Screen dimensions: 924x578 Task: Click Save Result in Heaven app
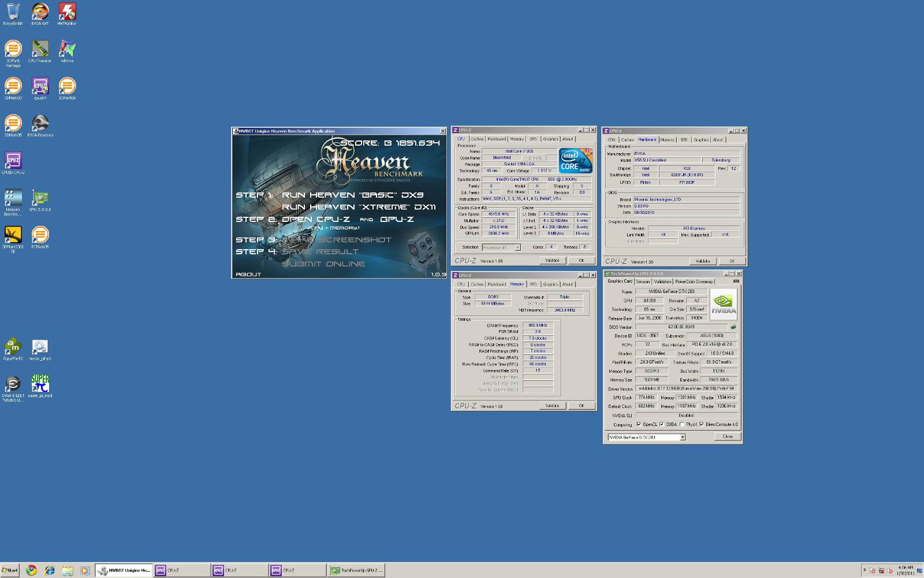coord(321,251)
